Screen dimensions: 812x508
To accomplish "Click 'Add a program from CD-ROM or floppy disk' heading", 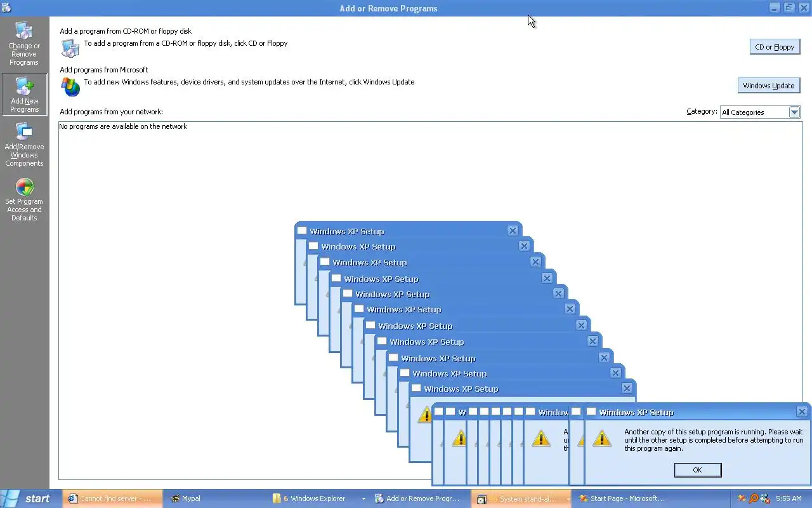I will pos(126,31).
